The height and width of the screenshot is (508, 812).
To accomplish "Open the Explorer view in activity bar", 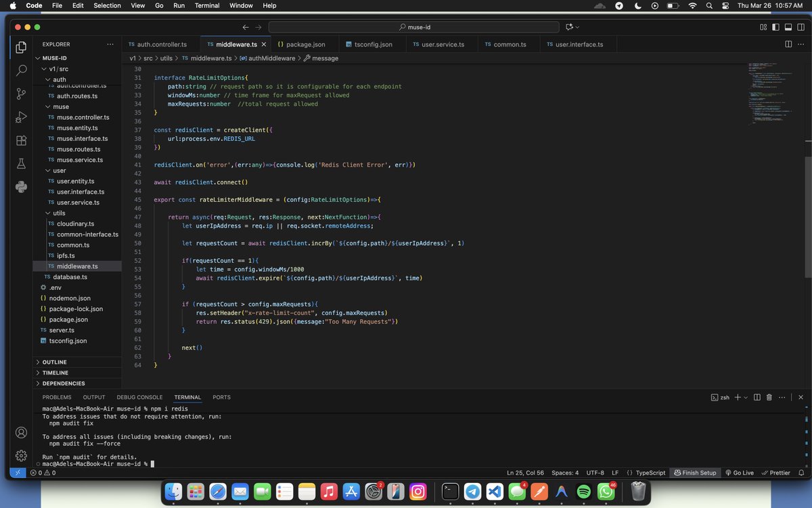I will click(21, 47).
